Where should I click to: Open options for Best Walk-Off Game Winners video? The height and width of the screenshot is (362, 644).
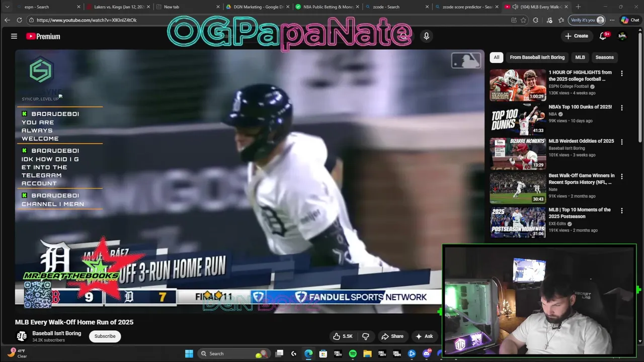[622, 176]
